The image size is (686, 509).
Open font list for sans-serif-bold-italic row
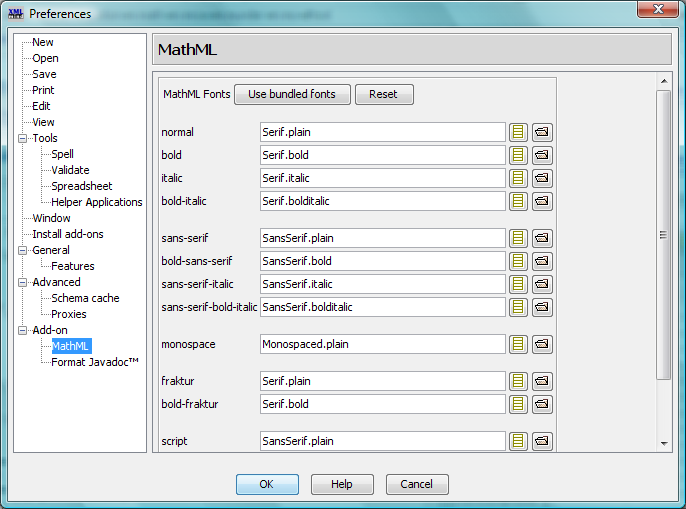pos(518,307)
